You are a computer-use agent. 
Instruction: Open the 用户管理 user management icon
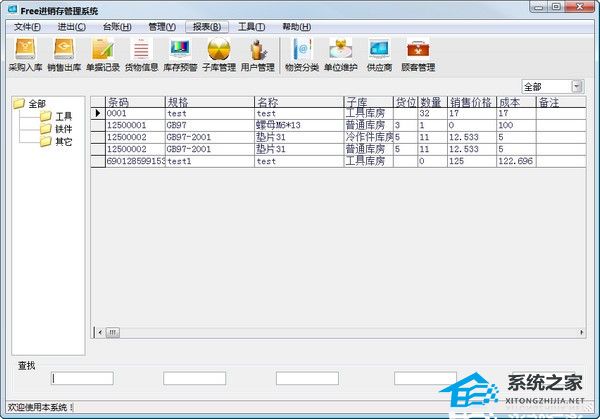(258, 55)
